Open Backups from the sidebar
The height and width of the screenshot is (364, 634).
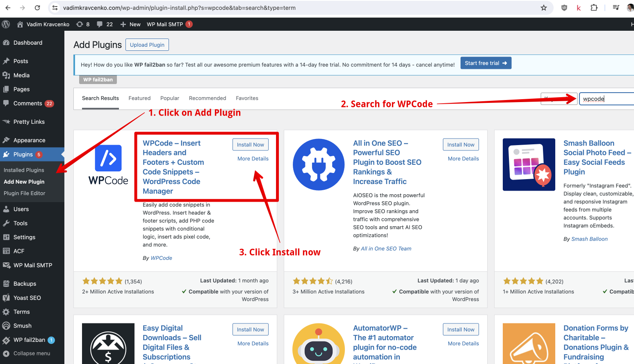[x=24, y=283]
